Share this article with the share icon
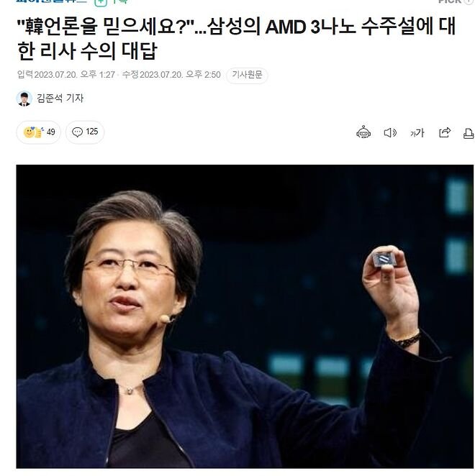The image size is (475, 476). click(x=444, y=132)
